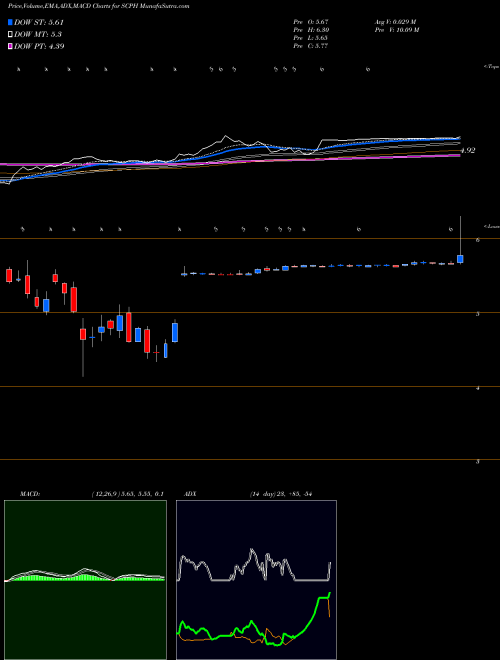Click the chart title for SCPH MunafaSutra.com
Screen dimensions: 500x660
point(98,6)
